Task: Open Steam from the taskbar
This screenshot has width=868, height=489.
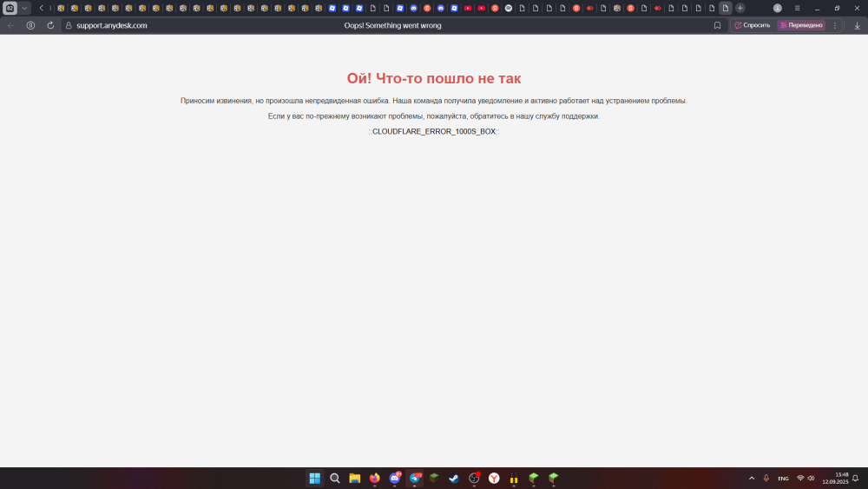Action: click(454, 479)
